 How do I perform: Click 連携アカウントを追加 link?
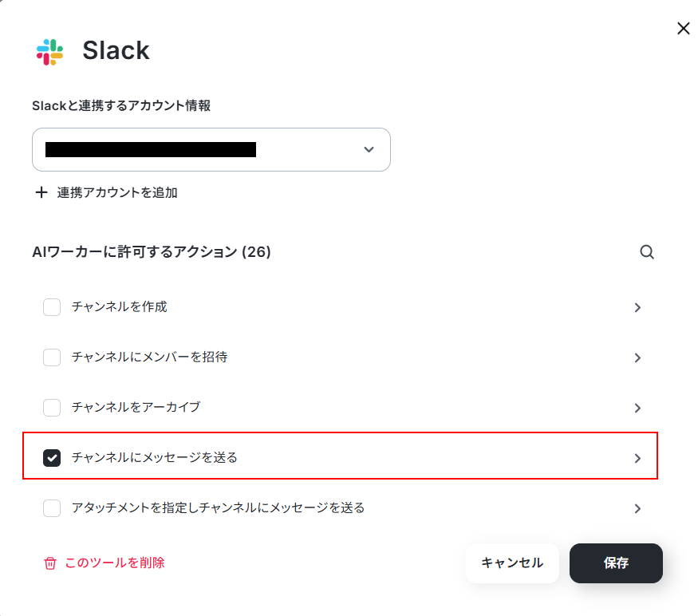(x=117, y=192)
